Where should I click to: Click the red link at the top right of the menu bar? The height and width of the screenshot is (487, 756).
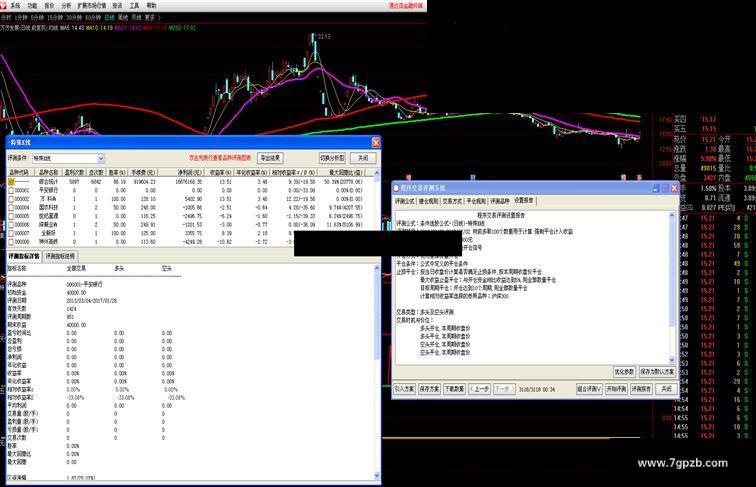coord(406,6)
